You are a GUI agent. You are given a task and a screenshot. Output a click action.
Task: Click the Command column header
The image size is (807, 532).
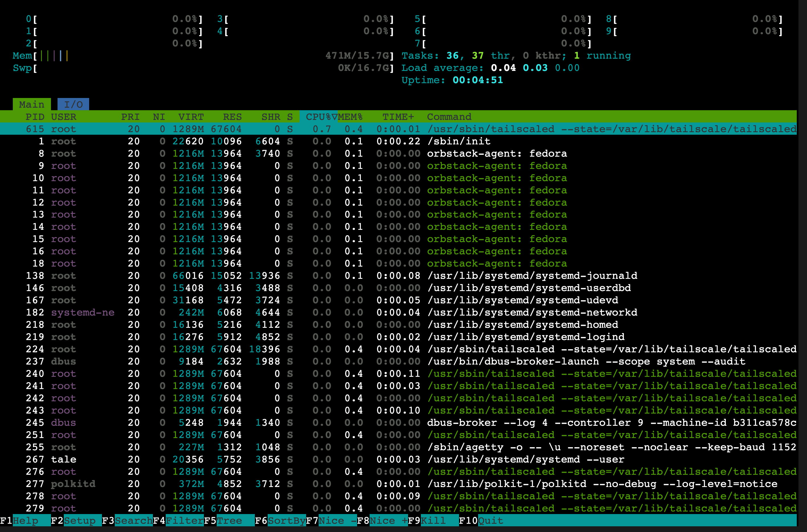pos(449,117)
